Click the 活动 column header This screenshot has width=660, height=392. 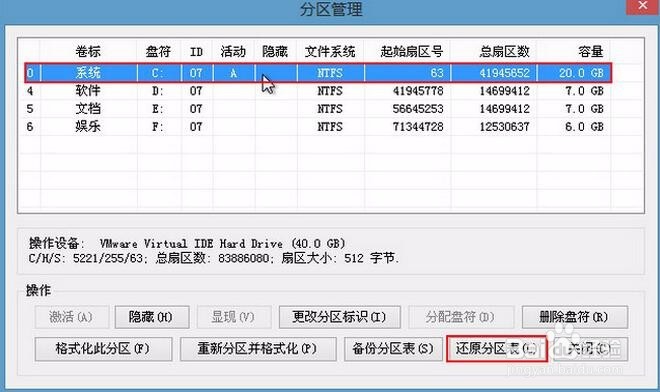pyautogui.click(x=233, y=52)
